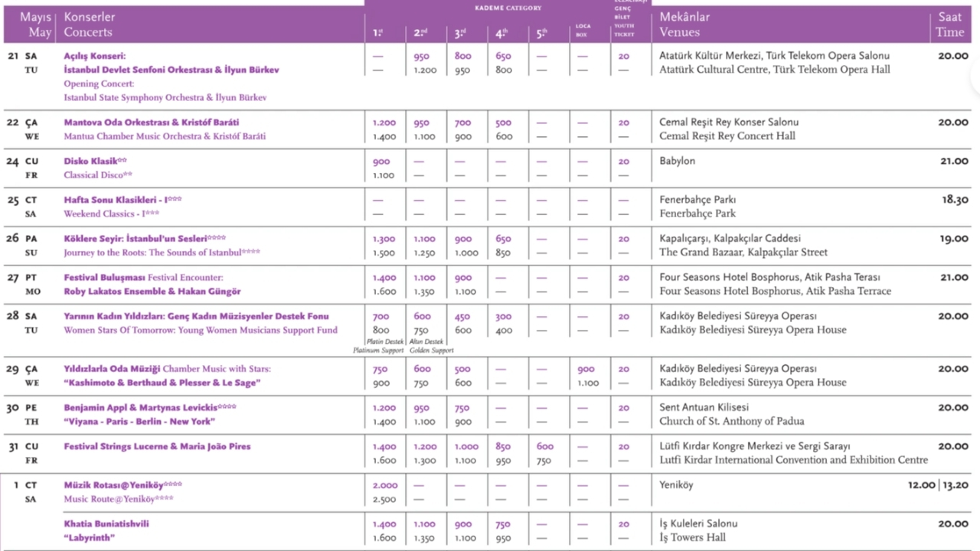Click 'Konserler Concerts' column header

pyautogui.click(x=90, y=24)
